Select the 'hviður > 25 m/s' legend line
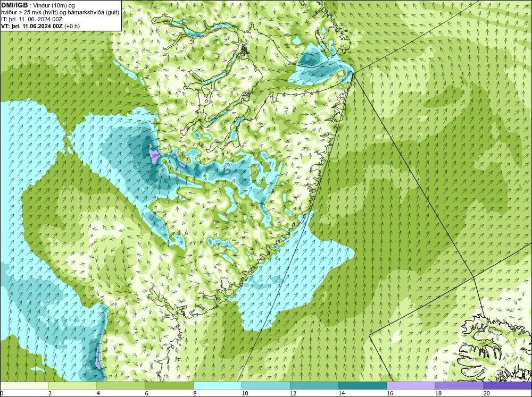 (60, 12)
